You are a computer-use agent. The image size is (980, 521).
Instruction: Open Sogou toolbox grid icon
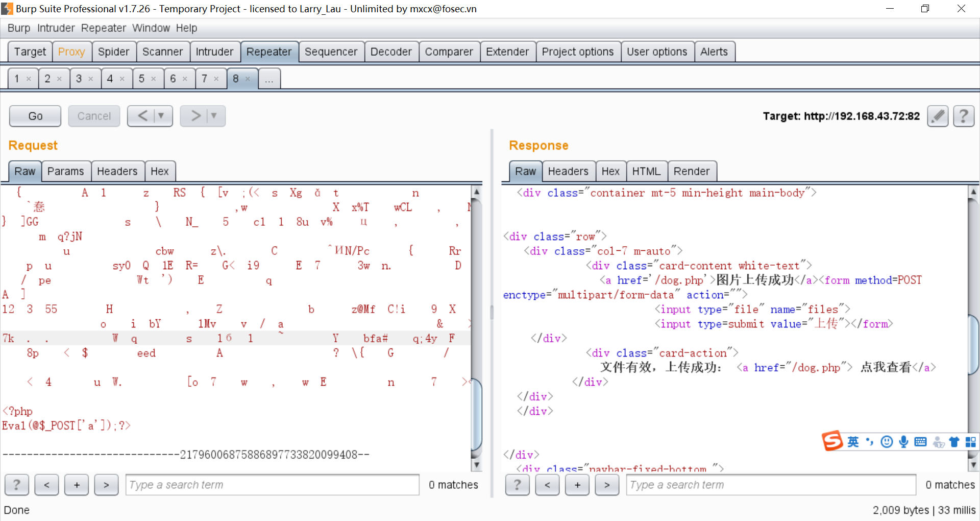[x=971, y=442]
